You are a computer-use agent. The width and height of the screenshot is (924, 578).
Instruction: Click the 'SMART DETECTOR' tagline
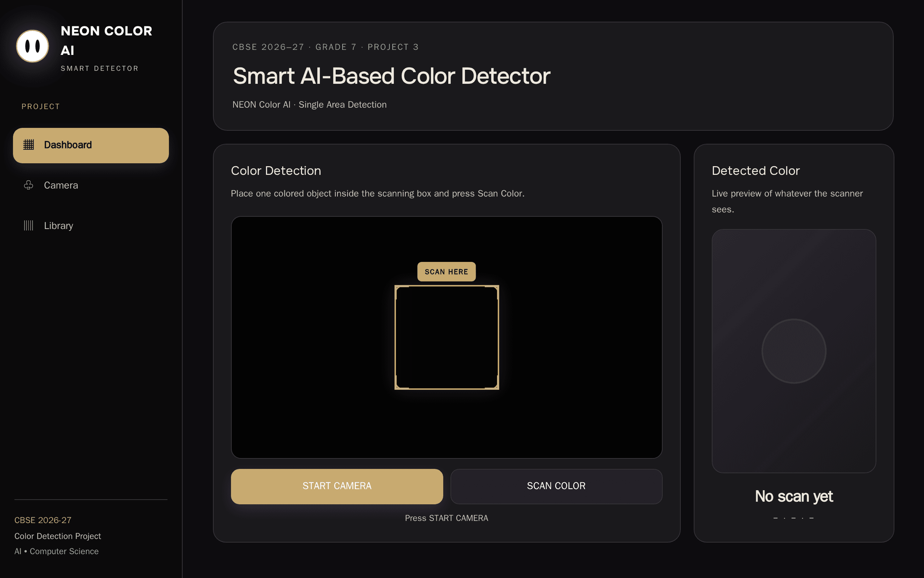[100, 68]
